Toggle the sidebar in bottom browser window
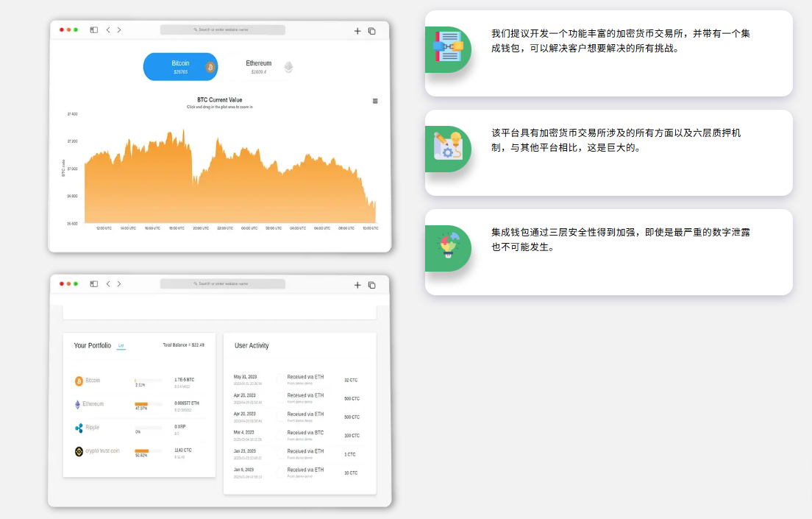812x519 pixels. pos(94,283)
